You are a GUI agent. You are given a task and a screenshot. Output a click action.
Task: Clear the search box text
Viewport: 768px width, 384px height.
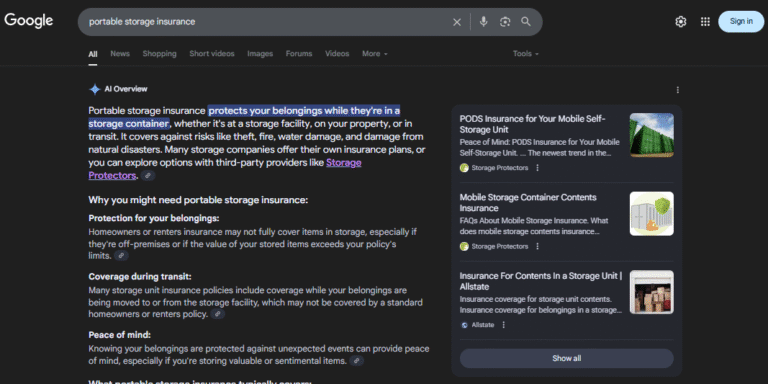tap(456, 22)
